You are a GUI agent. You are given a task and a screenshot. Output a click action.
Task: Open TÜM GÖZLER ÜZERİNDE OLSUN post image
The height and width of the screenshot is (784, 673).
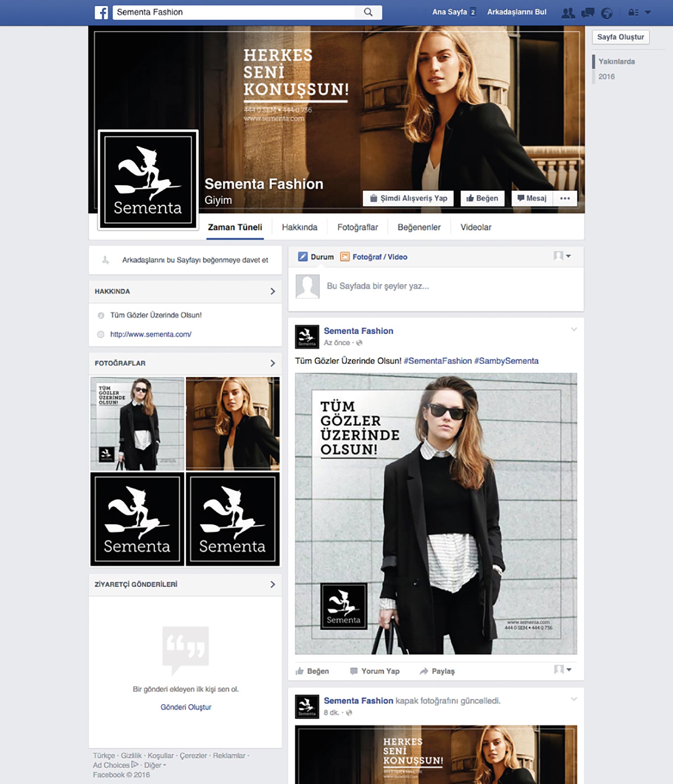[436, 514]
